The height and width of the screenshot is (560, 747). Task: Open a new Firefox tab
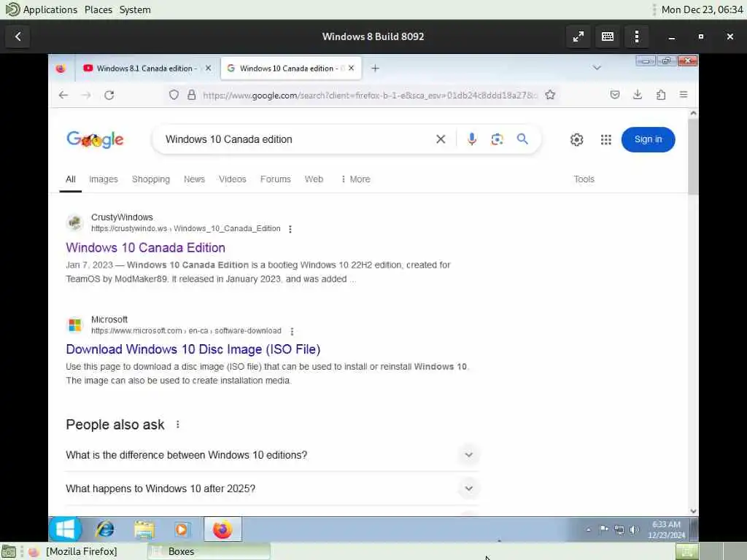point(376,68)
